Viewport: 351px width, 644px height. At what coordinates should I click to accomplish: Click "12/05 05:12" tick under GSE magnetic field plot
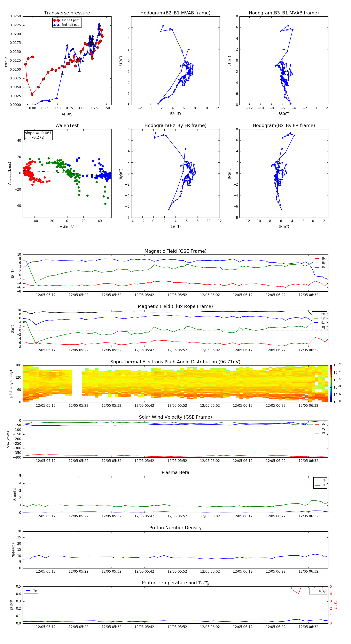click(x=46, y=295)
